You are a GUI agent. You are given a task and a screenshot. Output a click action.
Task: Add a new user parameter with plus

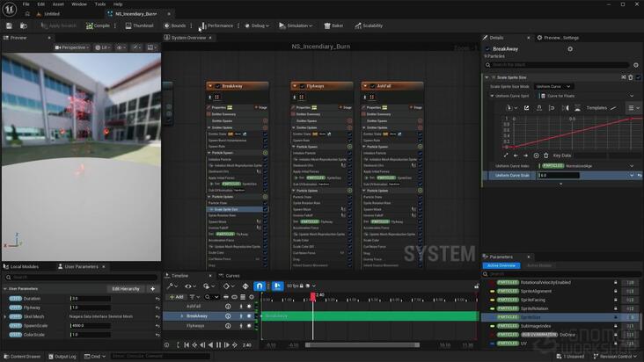click(x=153, y=289)
